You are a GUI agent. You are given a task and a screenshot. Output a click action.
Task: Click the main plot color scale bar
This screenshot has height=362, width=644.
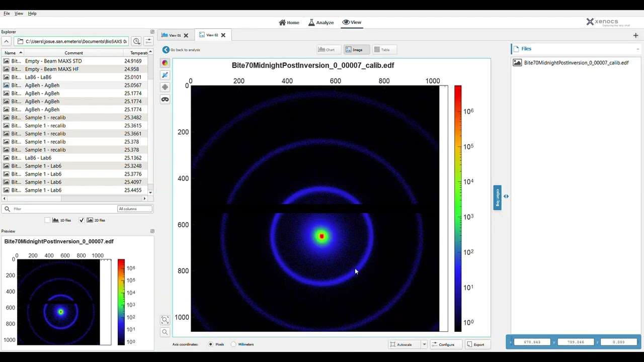click(458, 209)
